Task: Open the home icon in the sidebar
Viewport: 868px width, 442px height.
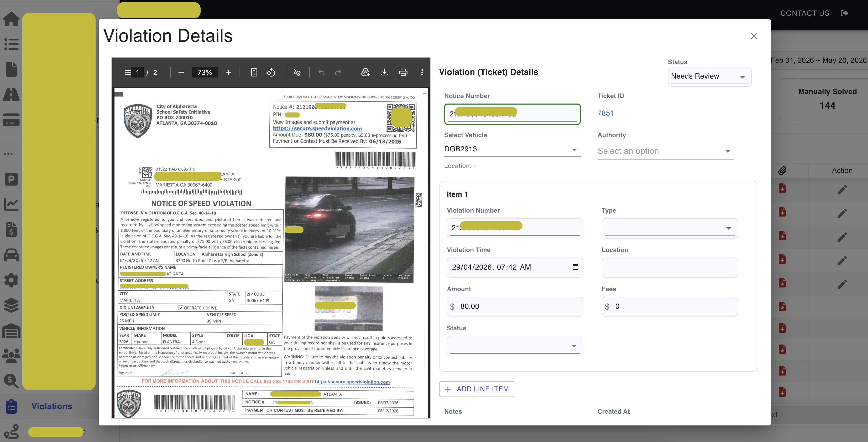Action: (11, 19)
